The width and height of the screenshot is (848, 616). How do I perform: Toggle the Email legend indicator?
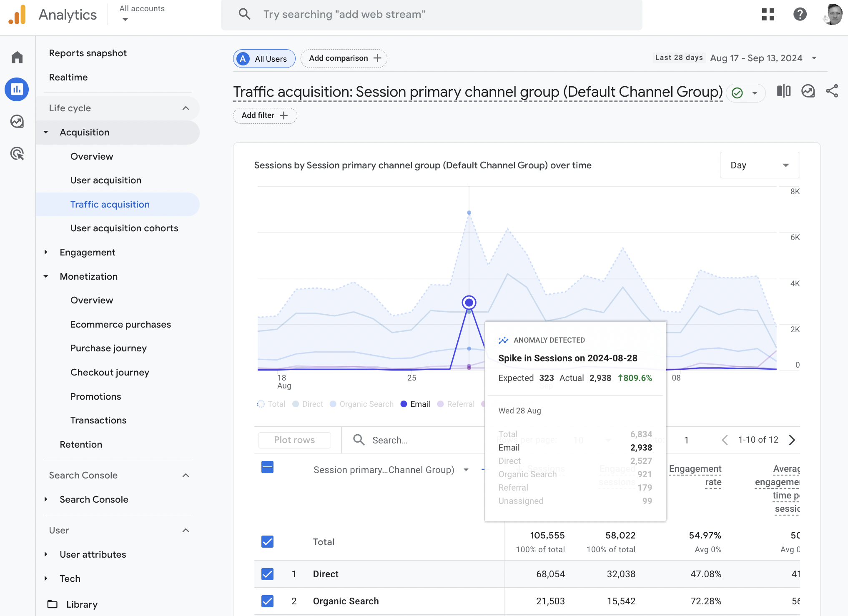(x=403, y=404)
